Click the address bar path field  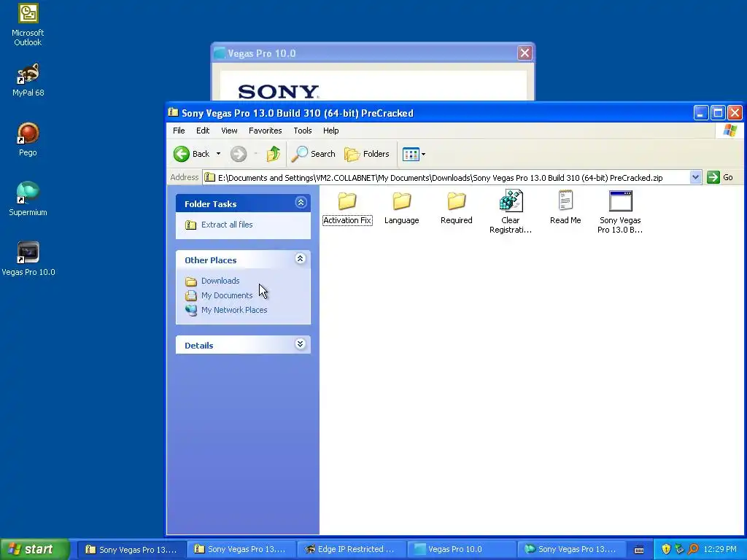point(447,178)
